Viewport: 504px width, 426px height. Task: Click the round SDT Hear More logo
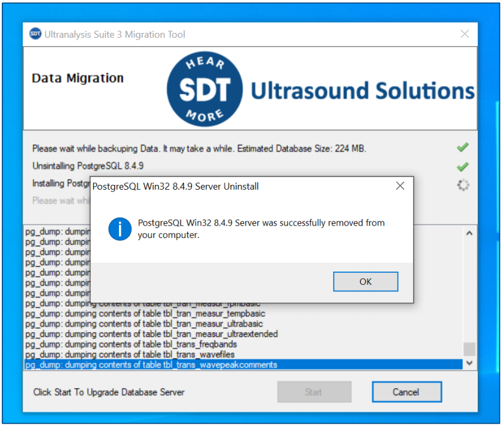(x=205, y=89)
